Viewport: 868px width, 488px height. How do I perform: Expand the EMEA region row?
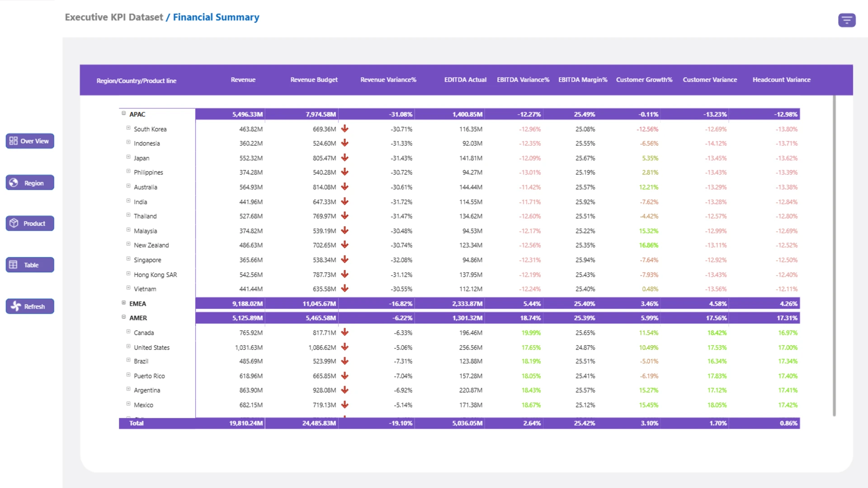123,303
